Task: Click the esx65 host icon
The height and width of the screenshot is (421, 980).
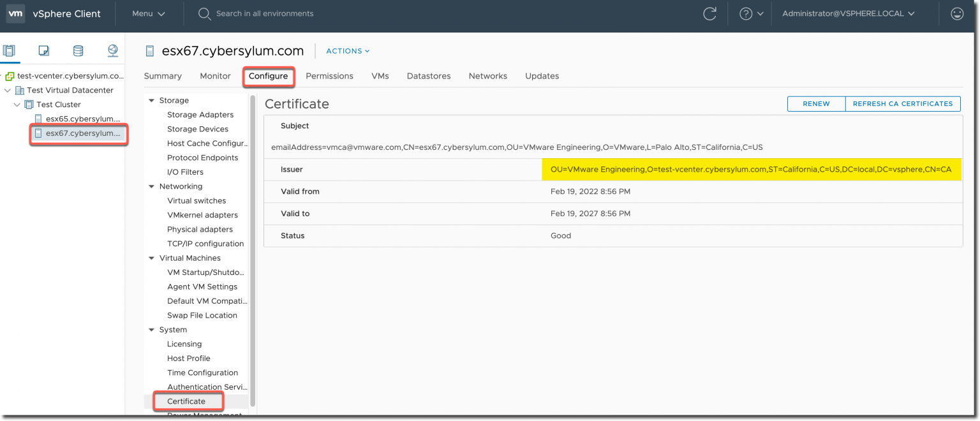Action: 38,119
